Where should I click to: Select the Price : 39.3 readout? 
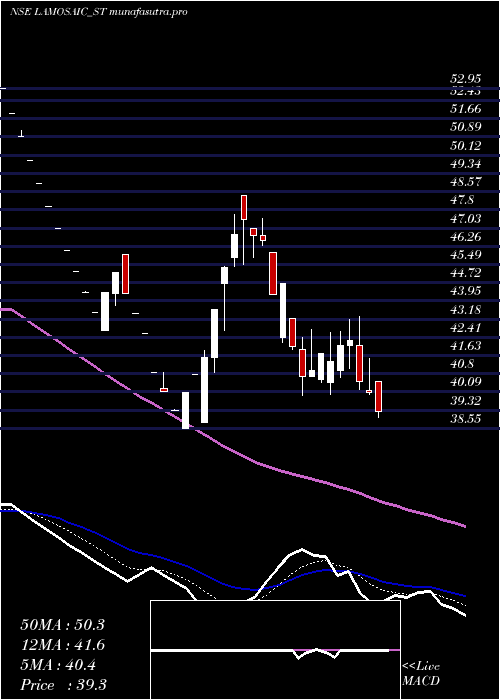click(63, 685)
